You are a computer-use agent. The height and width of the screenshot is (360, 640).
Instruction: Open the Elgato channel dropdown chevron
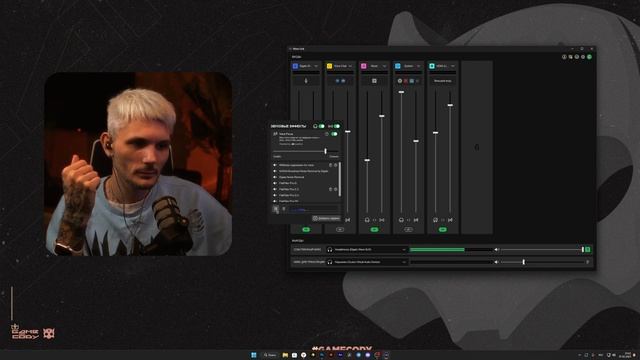coord(316,66)
